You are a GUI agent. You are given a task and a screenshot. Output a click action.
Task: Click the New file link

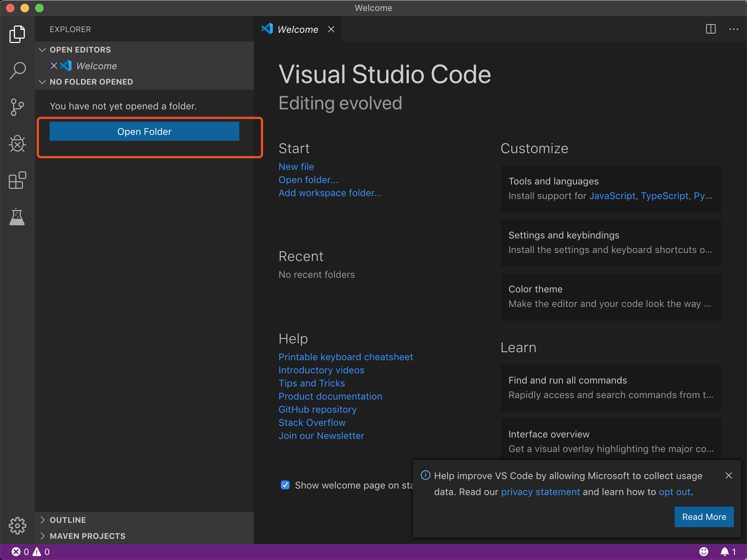pyautogui.click(x=296, y=167)
